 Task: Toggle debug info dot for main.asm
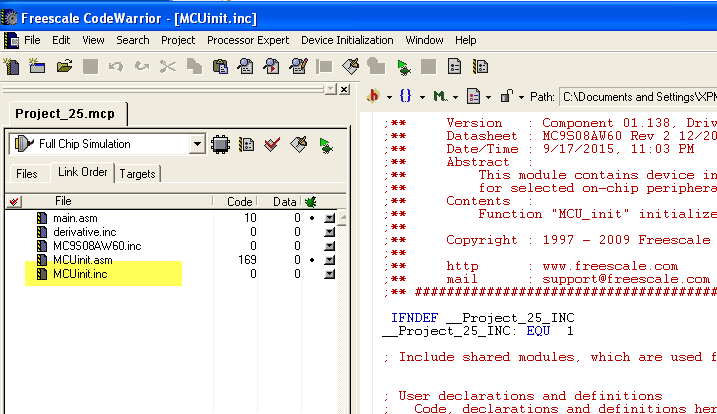point(312,218)
